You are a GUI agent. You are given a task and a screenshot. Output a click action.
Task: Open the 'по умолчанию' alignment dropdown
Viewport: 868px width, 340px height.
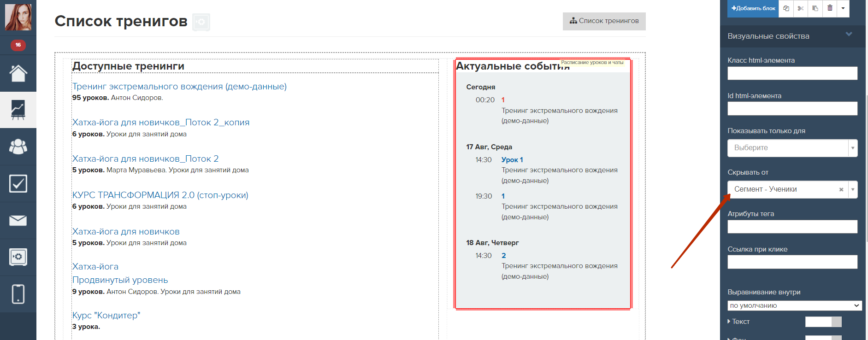(x=794, y=305)
